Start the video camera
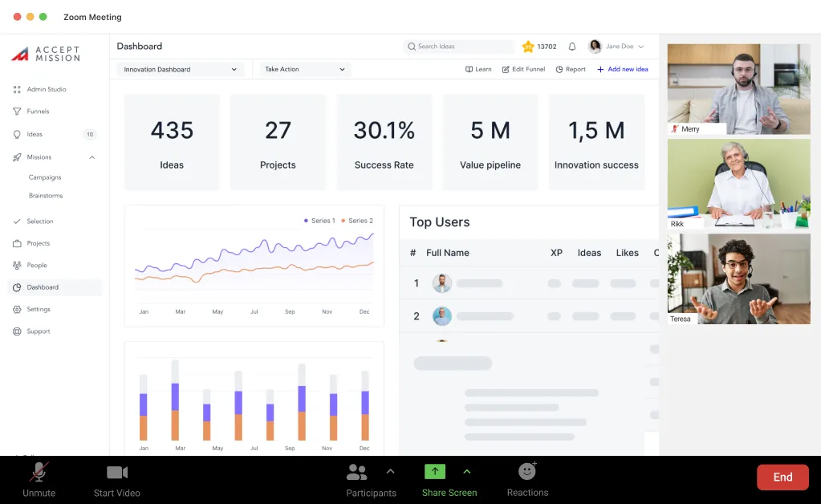Screen dimensions: 821x504 point(117,472)
